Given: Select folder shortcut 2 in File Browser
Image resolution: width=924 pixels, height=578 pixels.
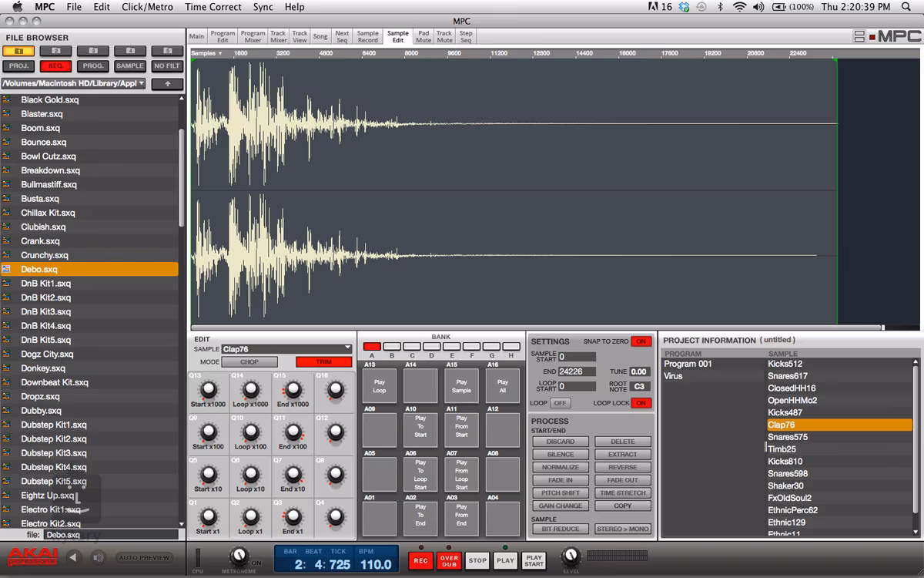Looking at the screenshot, I should coord(55,51).
